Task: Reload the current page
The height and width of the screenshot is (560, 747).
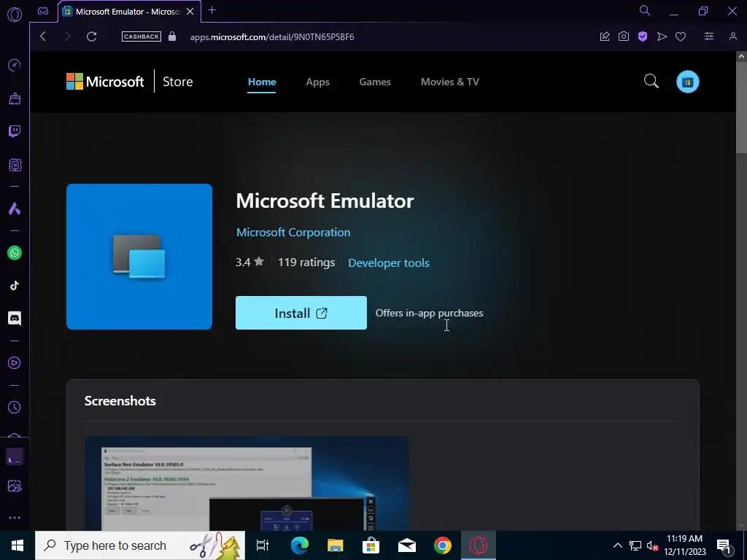Action: click(x=91, y=36)
